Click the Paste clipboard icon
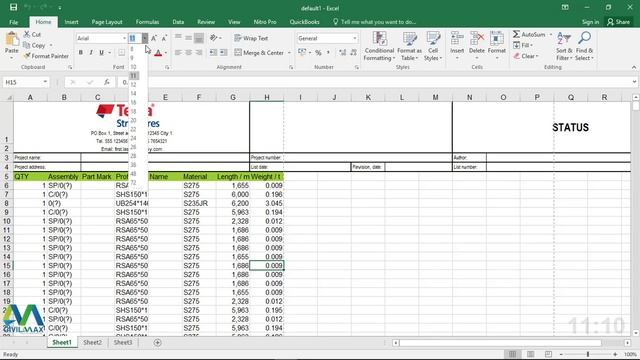This screenshot has height=360, width=640. tap(11, 40)
